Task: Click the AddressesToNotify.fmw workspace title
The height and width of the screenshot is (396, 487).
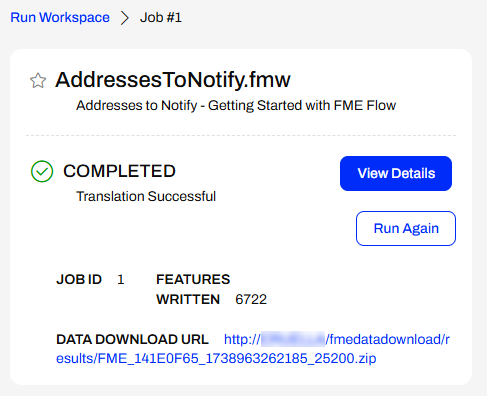Action: click(x=173, y=80)
